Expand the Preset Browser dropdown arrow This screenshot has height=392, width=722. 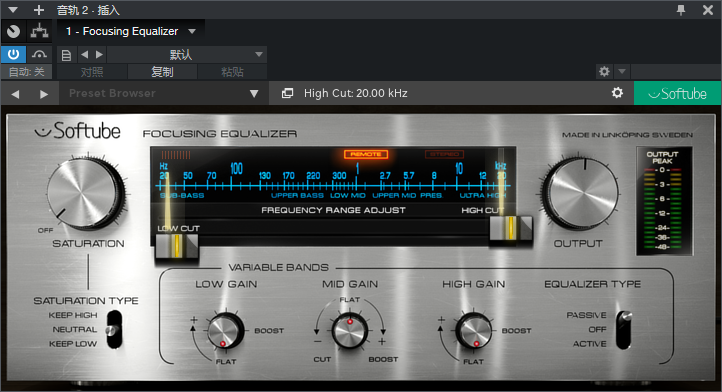[254, 94]
